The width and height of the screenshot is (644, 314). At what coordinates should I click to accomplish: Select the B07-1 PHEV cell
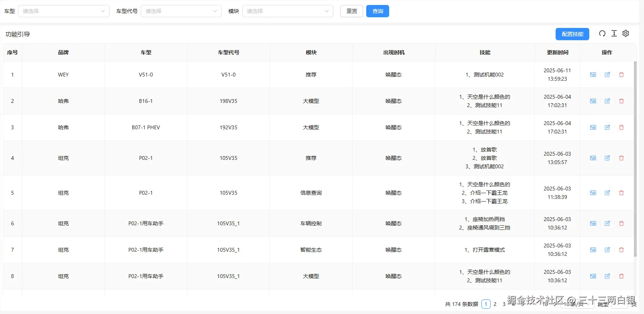click(146, 127)
